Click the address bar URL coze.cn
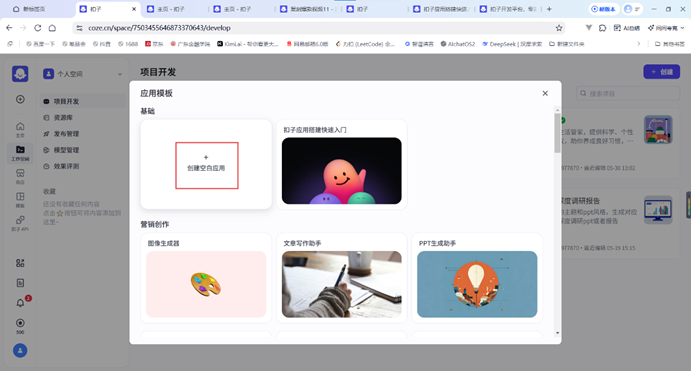Image resolution: width=691 pixels, height=371 pixels. [x=159, y=28]
